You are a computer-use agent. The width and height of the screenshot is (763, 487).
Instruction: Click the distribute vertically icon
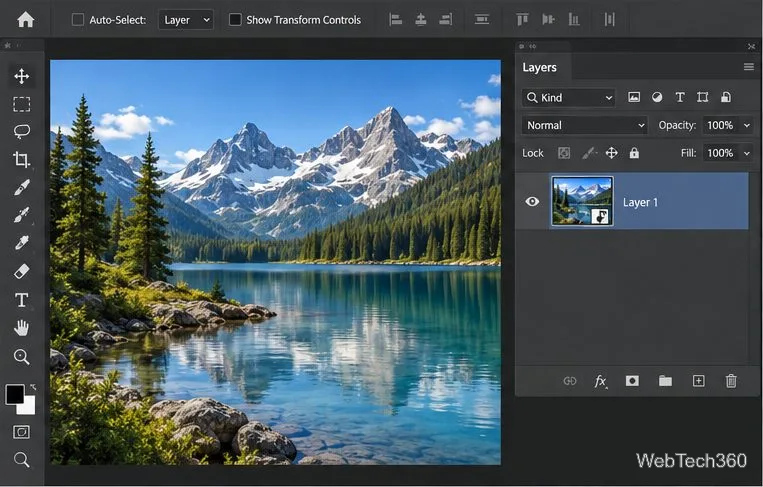[x=482, y=19]
